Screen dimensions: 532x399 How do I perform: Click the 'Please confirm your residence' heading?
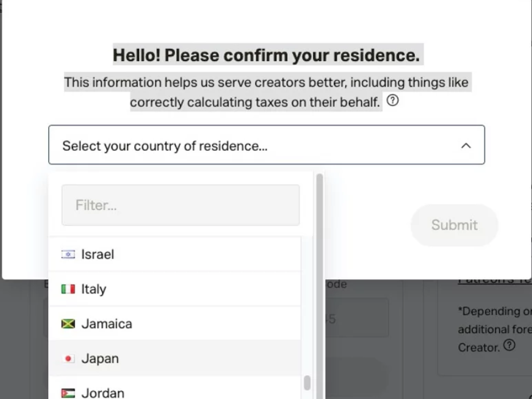click(266, 55)
